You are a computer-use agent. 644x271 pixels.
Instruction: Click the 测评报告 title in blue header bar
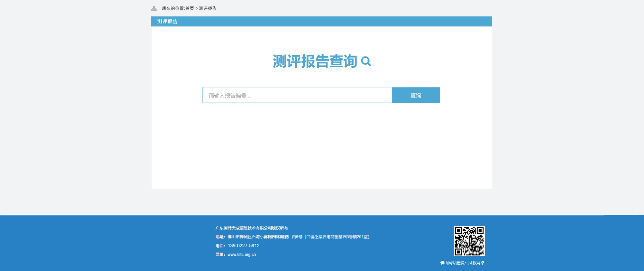point(167,21)
